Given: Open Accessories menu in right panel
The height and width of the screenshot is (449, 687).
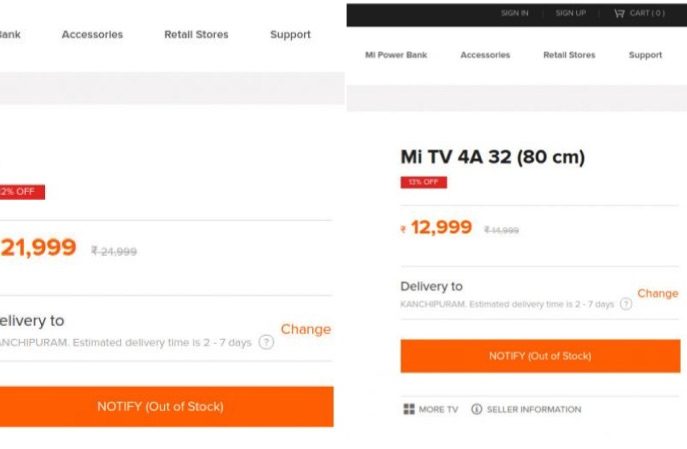Looking at the screenshot, I should 485,55.
